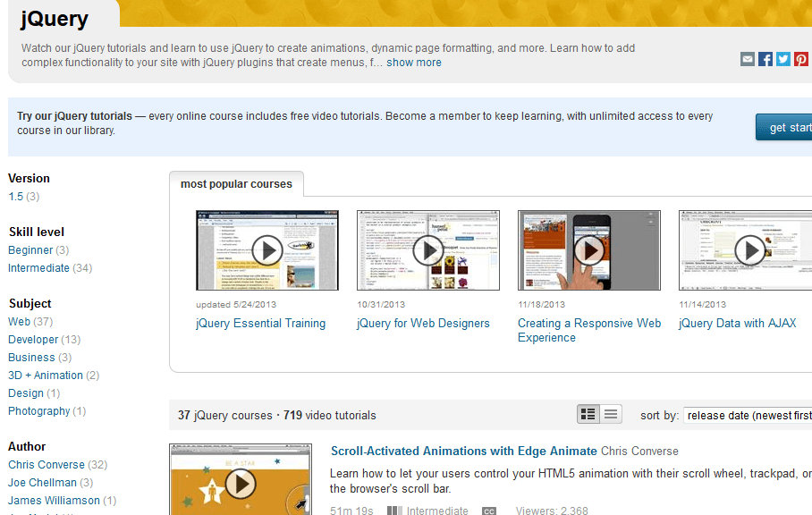
Task: Click the Intermediate skill level bars icon
Action: pos(394,511)
